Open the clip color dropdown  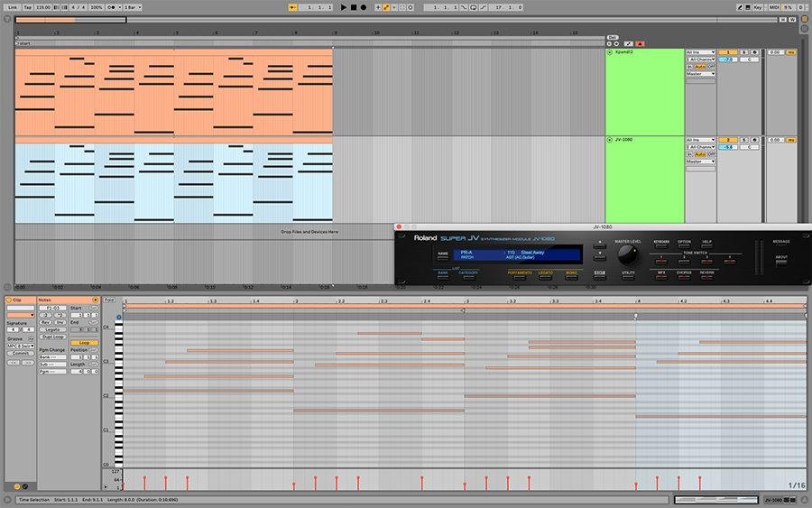coord(21,315)
